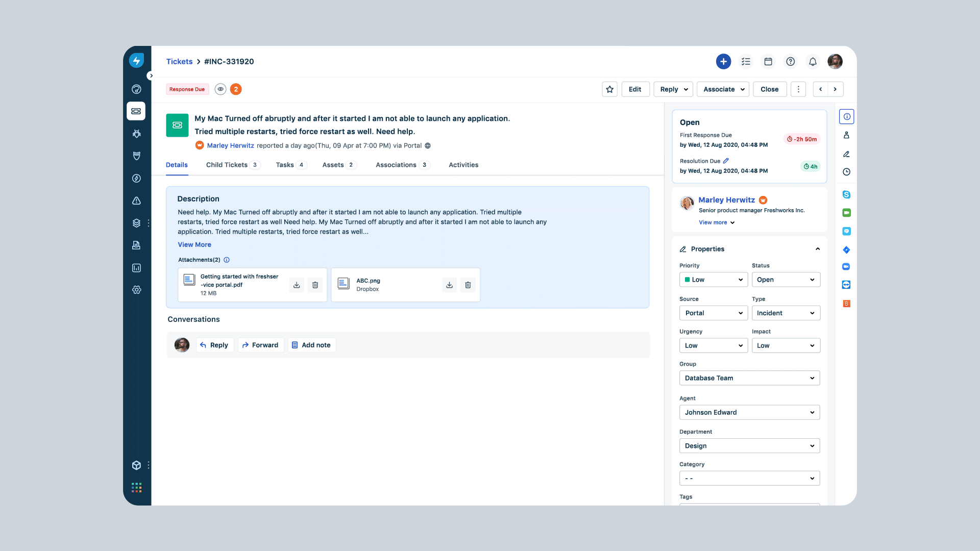Open the Group dropdown with Database Team

(x=749, y=378)
